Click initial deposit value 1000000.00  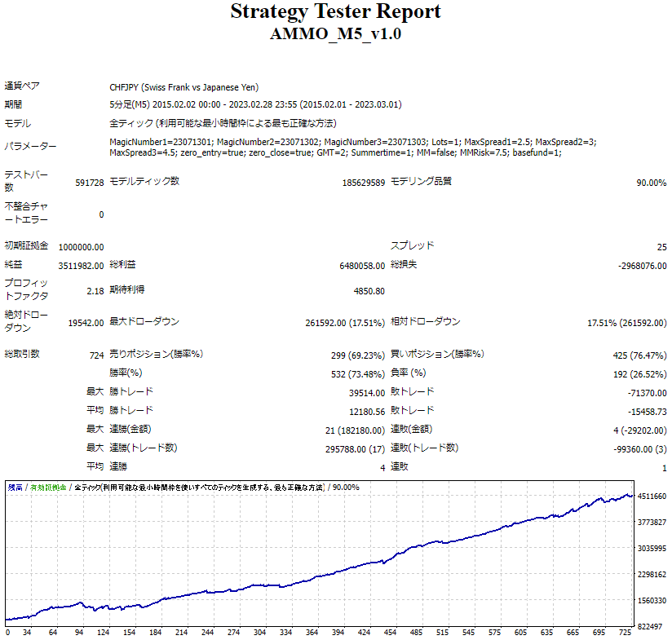[81, 247]
